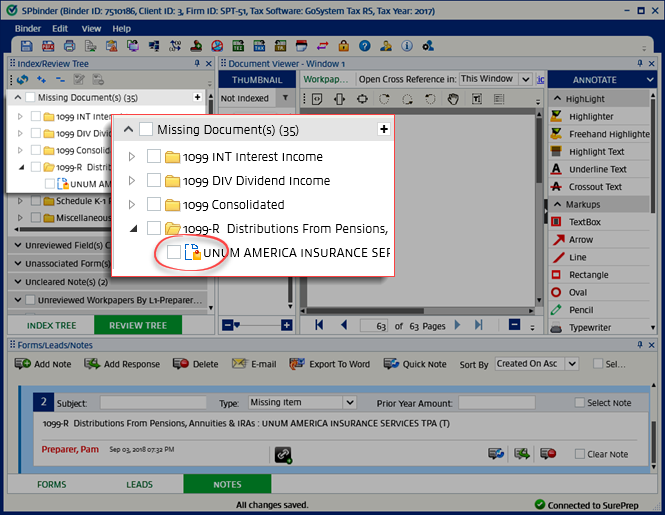
Task: Select the Underline Text tool
Action: [x=600, y=169]
